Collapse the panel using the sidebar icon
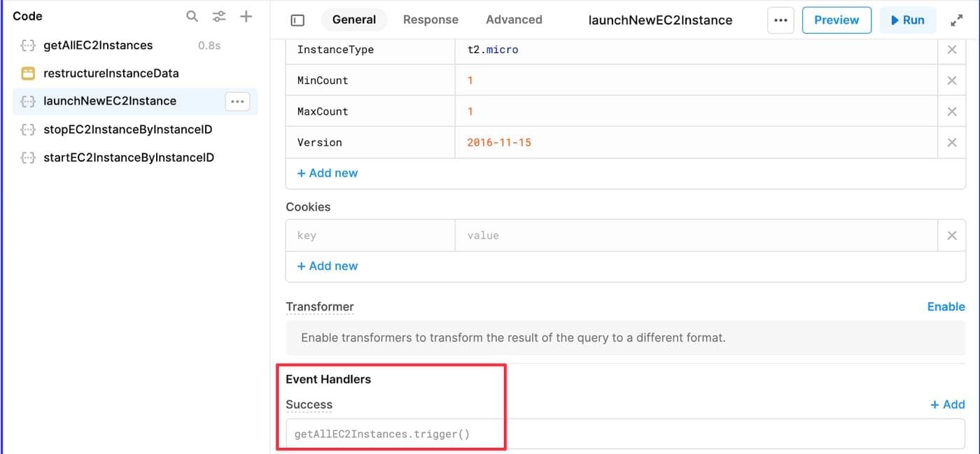Viewport: 980px width, 454px height. point(297,20)
